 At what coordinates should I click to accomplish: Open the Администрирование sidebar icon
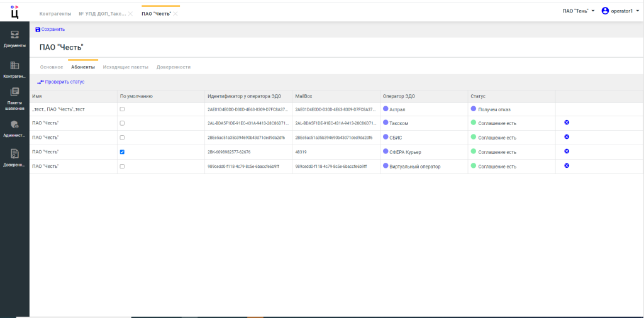[x=15, y=124]
